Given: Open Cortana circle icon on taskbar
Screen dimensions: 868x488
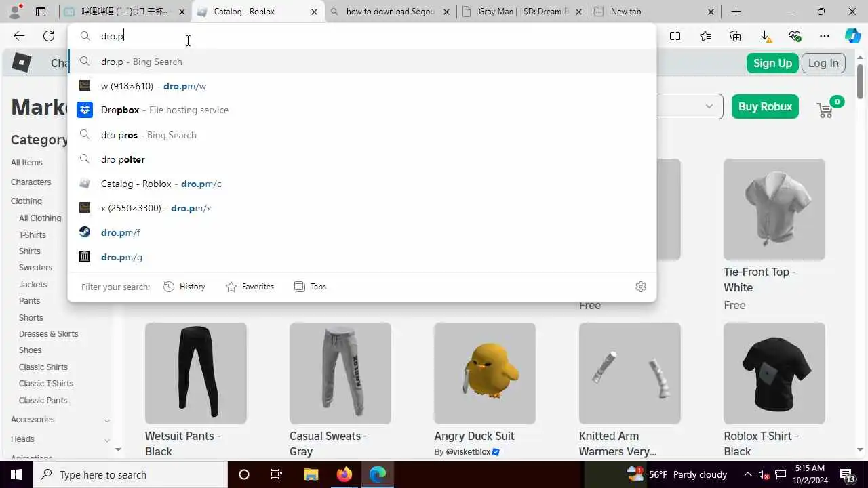Looking at the screenshot, I should [244, 474].
